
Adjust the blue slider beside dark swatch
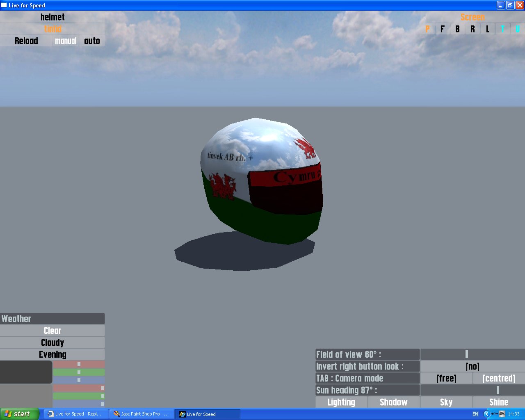(79, 380)
